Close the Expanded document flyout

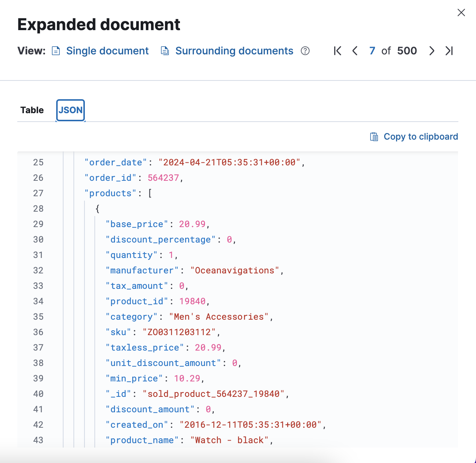tap(461, 12)
